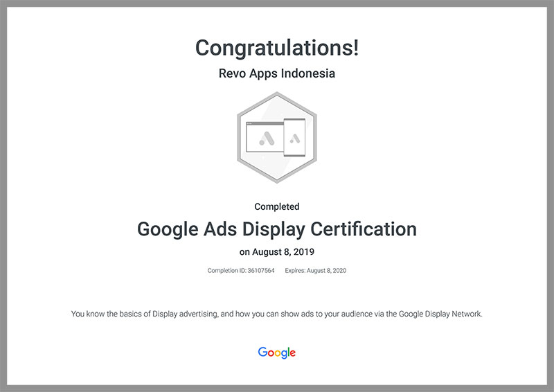
Task: Click the Google logo at the bottom
Action: pos(276,353)
